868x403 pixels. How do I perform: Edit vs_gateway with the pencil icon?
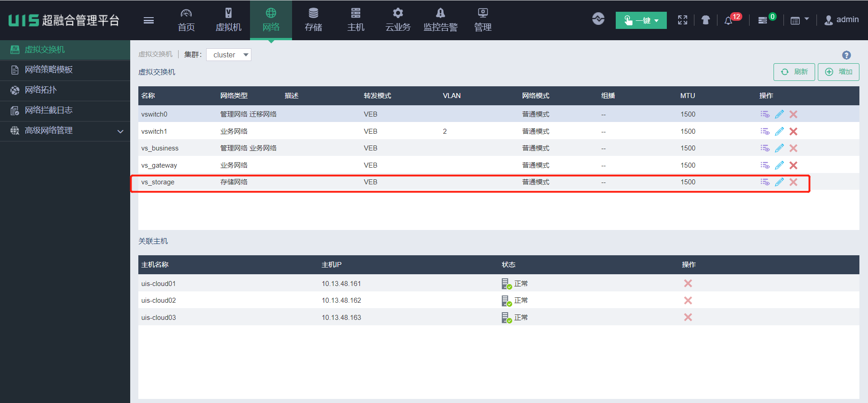click(779, 165)
